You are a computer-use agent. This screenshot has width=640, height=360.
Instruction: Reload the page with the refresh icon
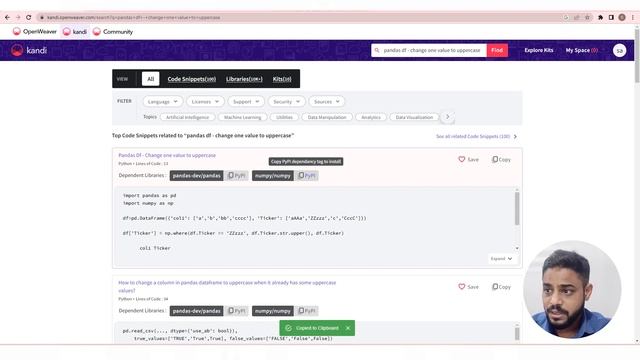[29, 18]
